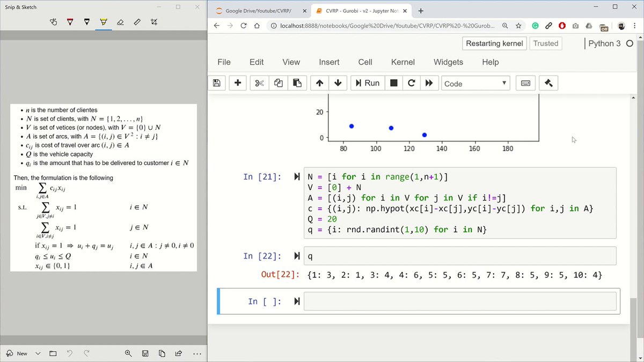Select the red ballpoint pen tool
The width and height of the screenshot is (644, 362).
(70, 22)
